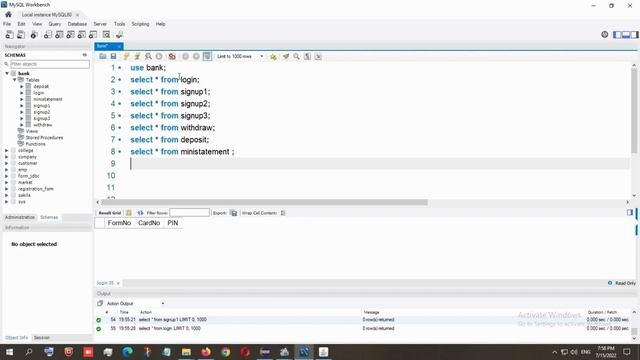Image resolution: width=640 pixels, height=360 pixels.
Task: Collapse the Tables node under bank
Action: [14, 80]
